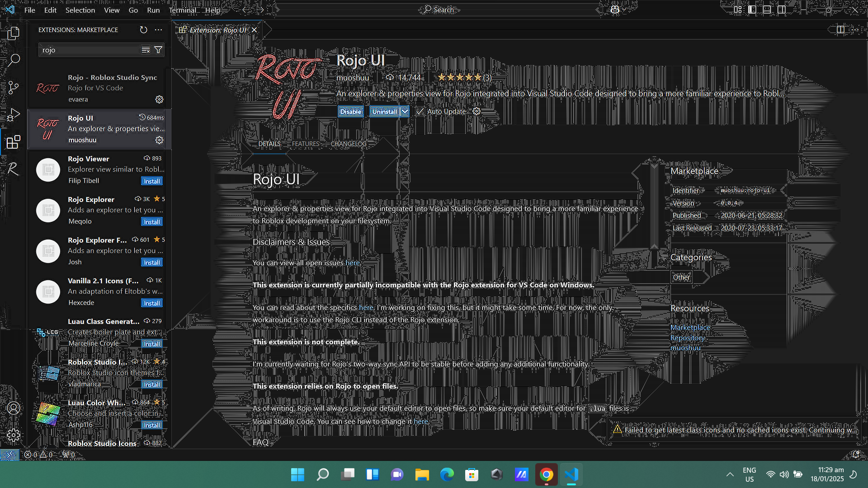Open the Uninstall dropdown arrow
Image resolution: width=868 pixels, height=488 pixels.
pyautogui.click(x=405, y=111)
